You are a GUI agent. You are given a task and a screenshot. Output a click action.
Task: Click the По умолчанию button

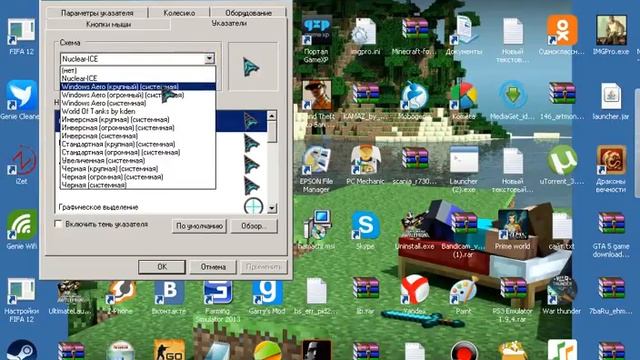pos(199,226)
